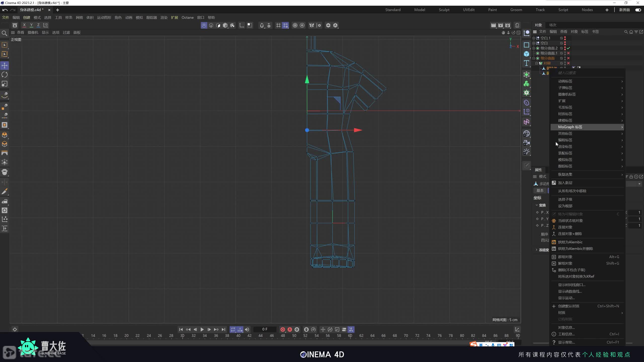Open the 渲染 menu in menu bar
The image size is (644, 362).
(164, 18)
